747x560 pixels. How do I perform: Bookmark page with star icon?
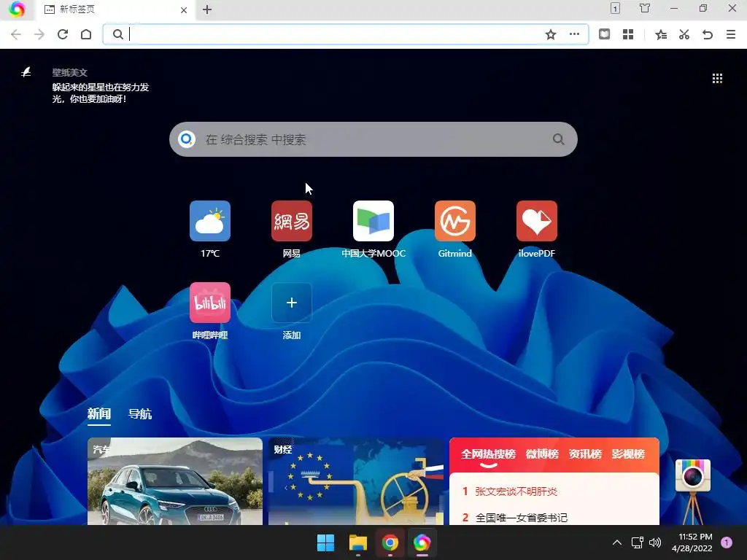551,34
